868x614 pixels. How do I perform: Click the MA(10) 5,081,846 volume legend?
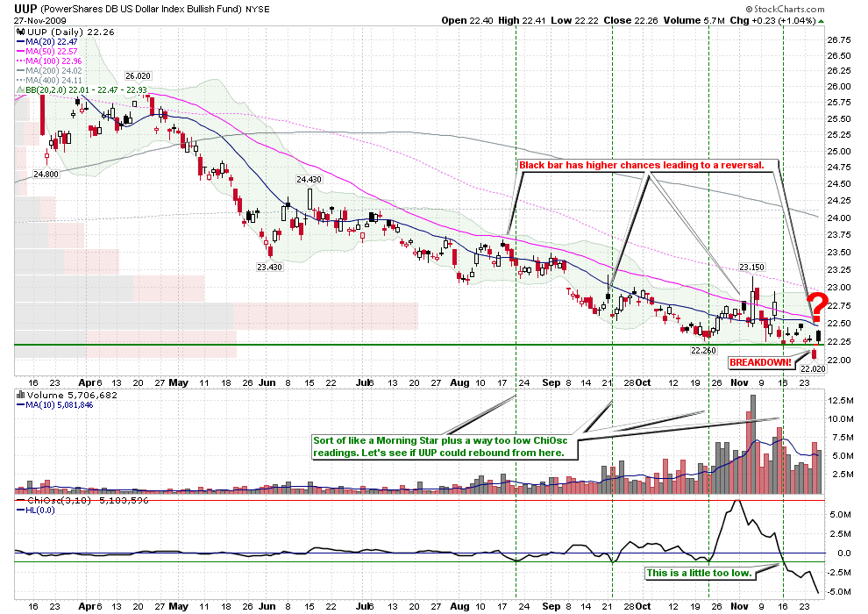[55, 405]
